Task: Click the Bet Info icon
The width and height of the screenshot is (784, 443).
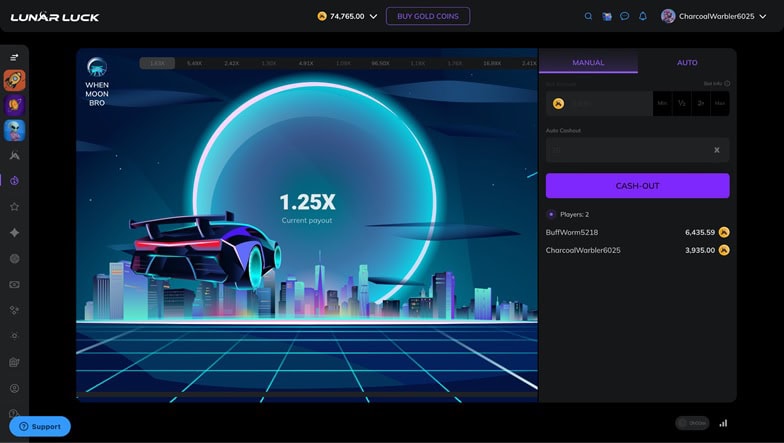Action: click(726, 84)
